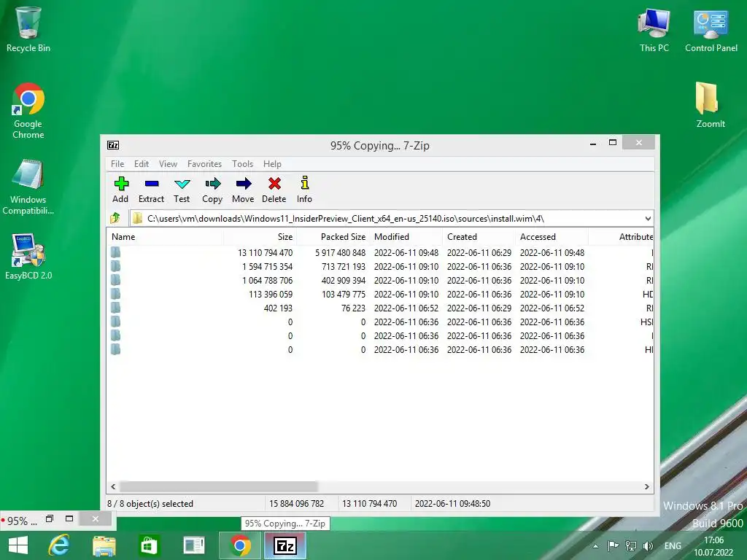Select folder row sized 13 110 794 470
The image size is (747, 560).
[379, 252]
